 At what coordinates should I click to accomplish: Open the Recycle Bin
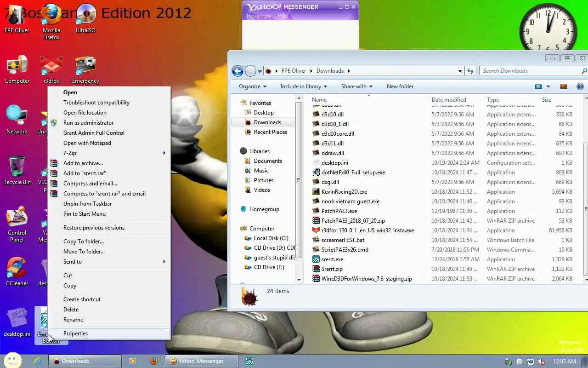pyautogui.click(x=17, y=170)
